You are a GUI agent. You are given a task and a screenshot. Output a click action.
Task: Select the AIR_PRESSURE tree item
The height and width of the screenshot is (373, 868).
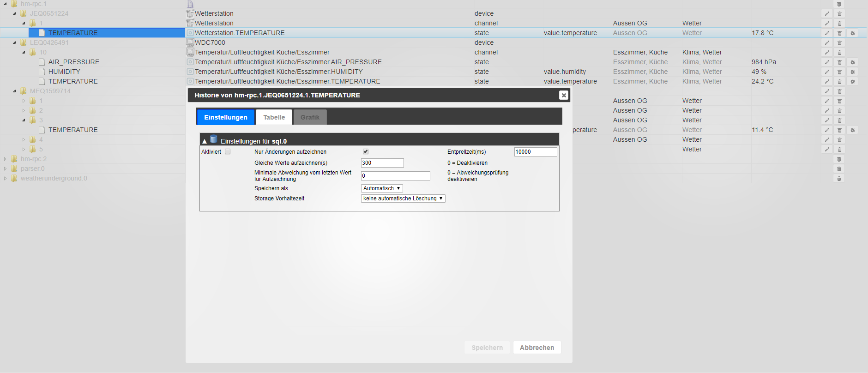[x=74, y=62]
